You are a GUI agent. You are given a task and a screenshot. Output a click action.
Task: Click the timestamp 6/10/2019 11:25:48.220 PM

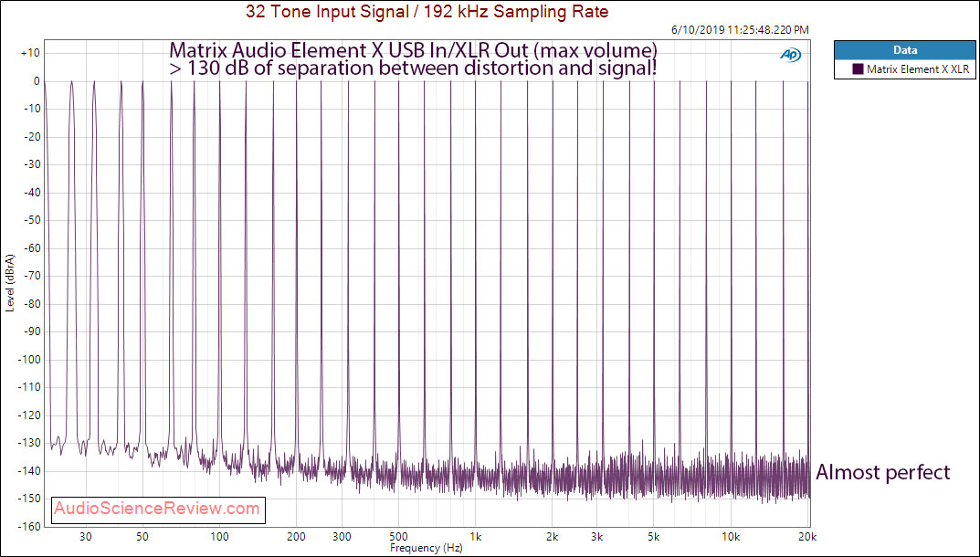click(740, 29)
